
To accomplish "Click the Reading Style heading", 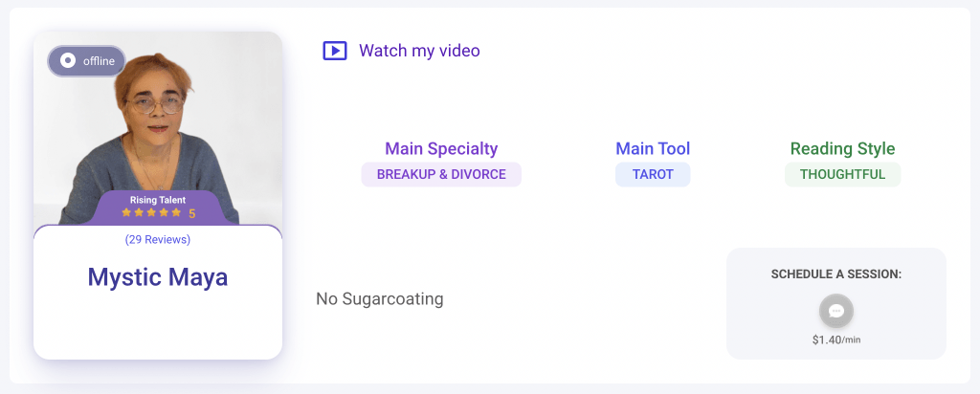I will [842, 148].
